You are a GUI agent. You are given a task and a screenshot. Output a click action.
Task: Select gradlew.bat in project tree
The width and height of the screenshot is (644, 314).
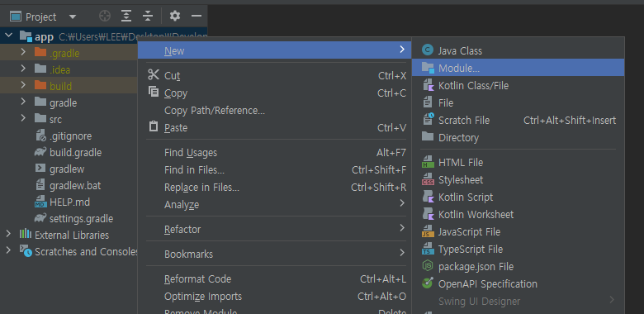(x=75, y=185)
